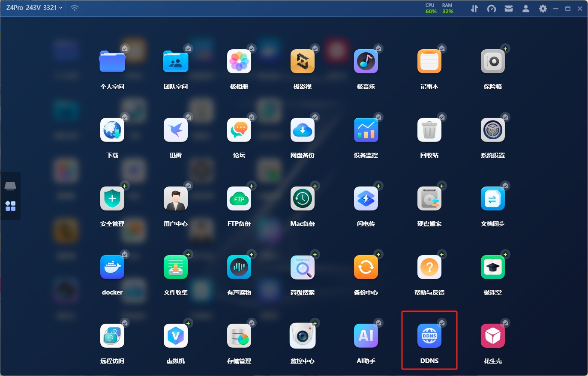Open the settings gear in title bar
The image size is (588, 376).
543,9
